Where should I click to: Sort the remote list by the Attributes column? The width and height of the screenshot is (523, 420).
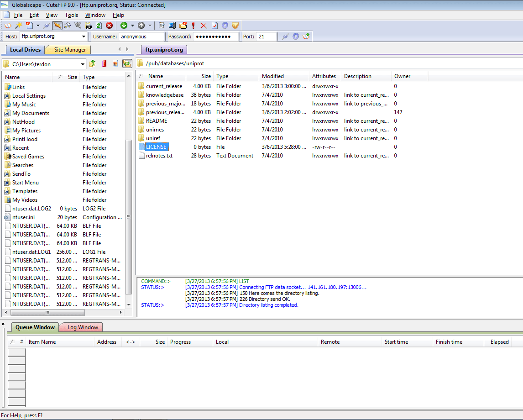click(325, 76)
